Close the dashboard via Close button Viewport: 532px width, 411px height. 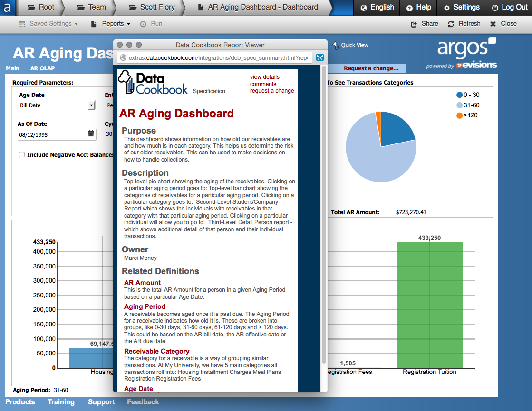pos(503,24)
